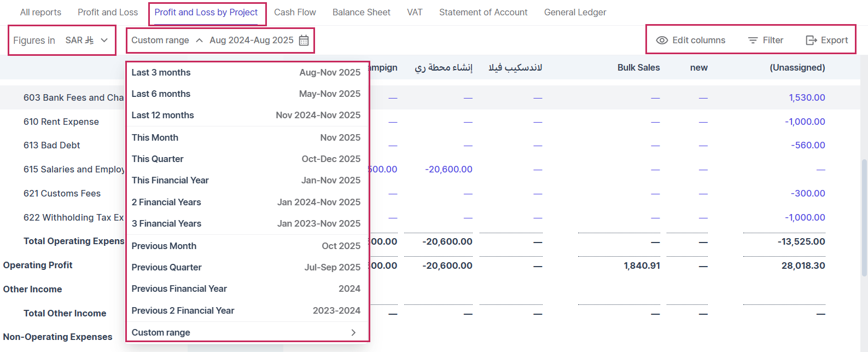Click the eye icon for Edit columns
This screenshot has height=352, width=868.
[662, 41]
